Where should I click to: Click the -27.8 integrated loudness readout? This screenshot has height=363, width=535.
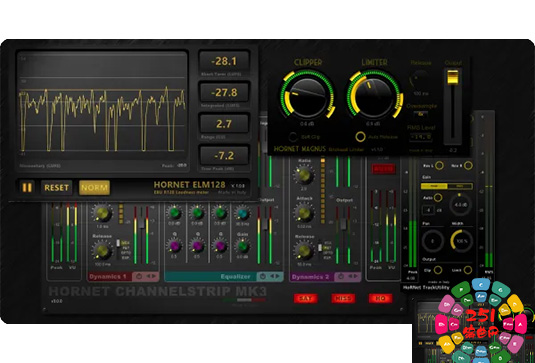click(x=224, y=92)
